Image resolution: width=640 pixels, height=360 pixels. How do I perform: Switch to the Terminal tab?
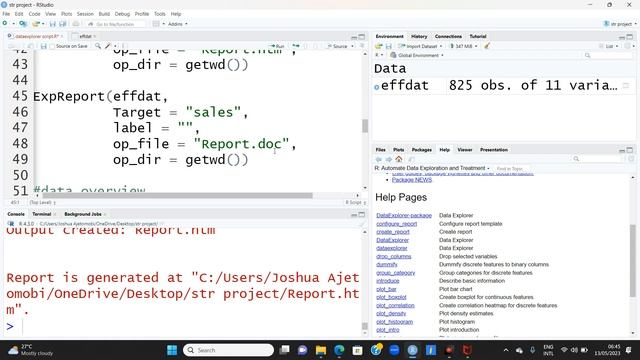(41, 214)
